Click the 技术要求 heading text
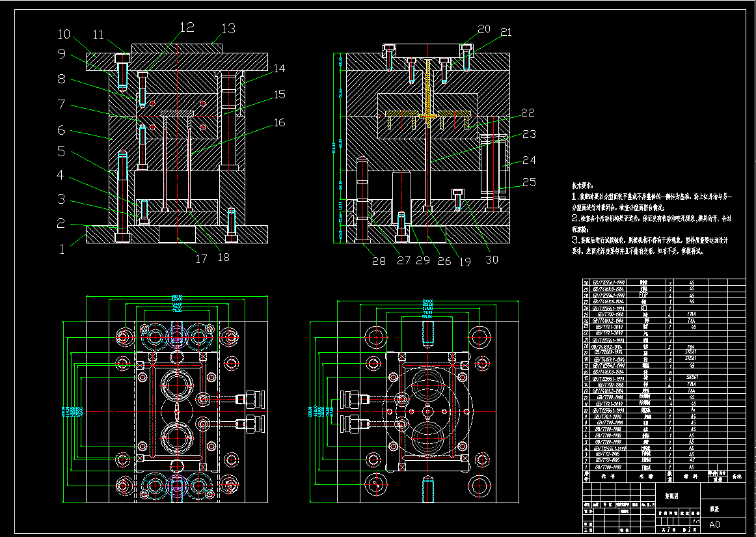The width and height of the screenshot is (756, 537). (x=583, y=186)
